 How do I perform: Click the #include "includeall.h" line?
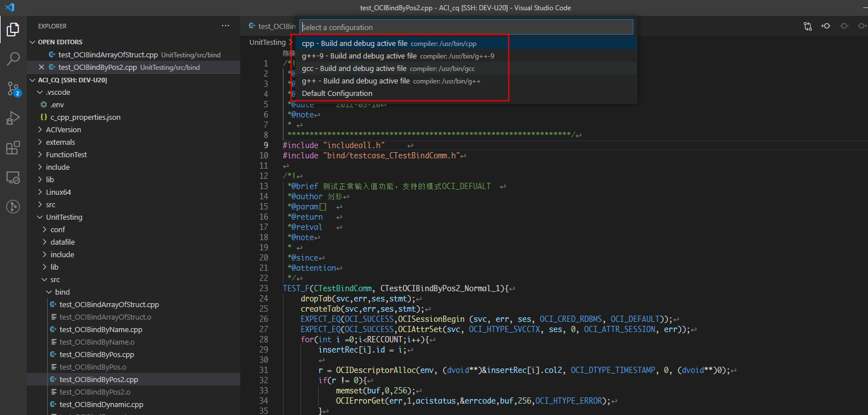(334, 145)
